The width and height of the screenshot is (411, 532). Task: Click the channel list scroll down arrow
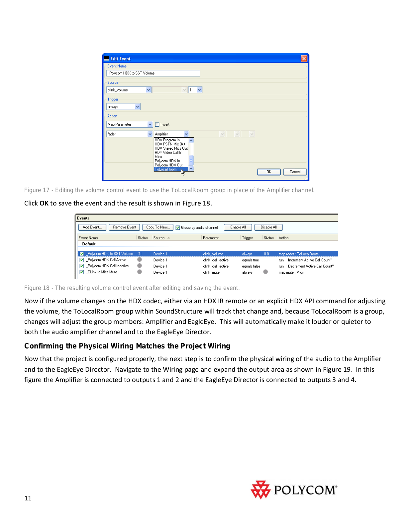tap(191, 169)
